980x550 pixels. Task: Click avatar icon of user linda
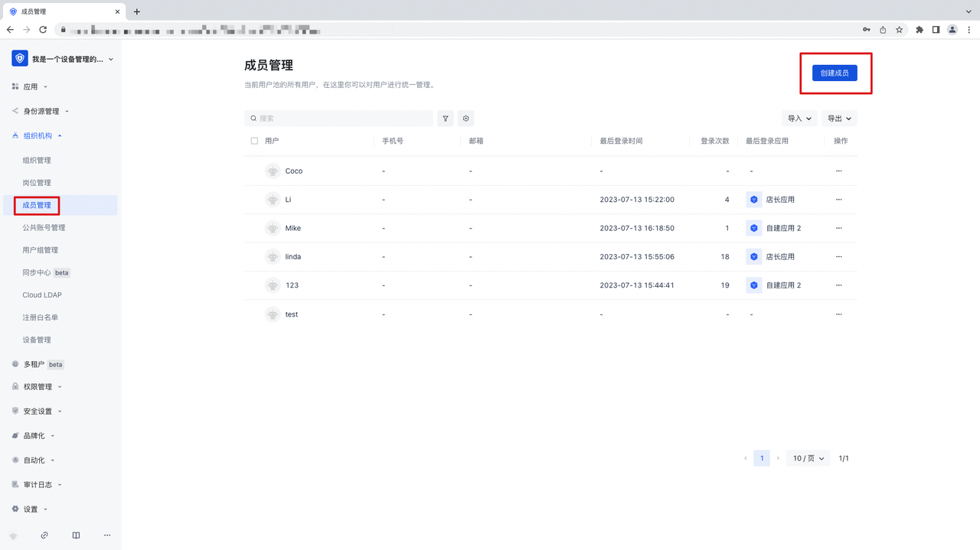[273, 257]
